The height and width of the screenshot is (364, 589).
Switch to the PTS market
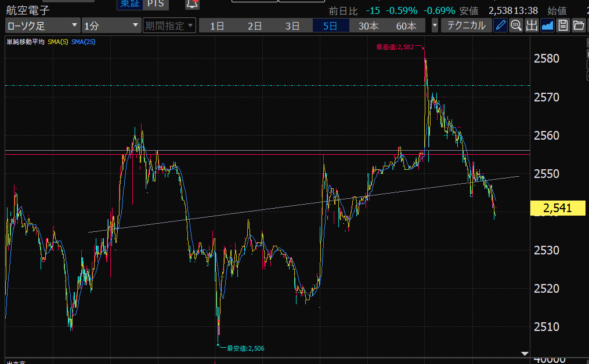pyautogui.click(x=154, y=5)
